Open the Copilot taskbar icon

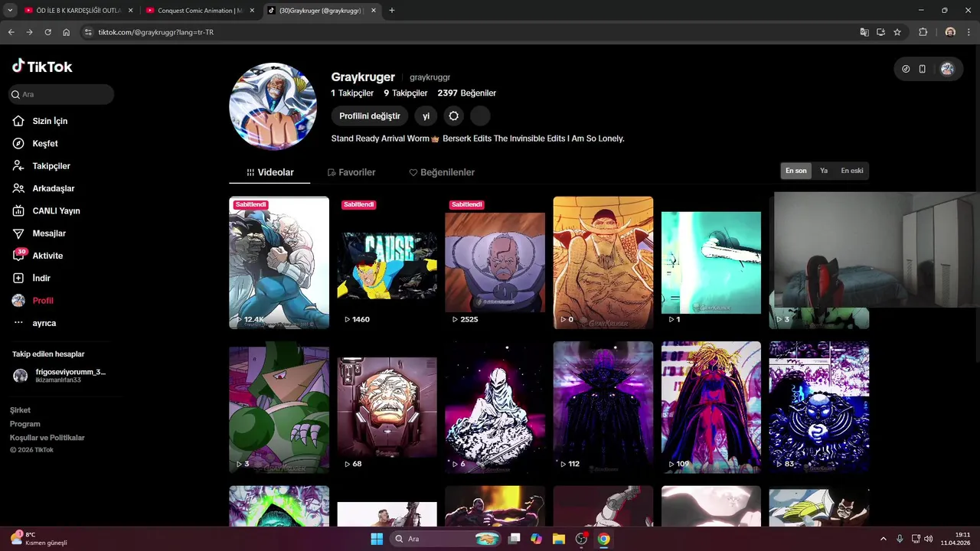click(x=537, y=539)
